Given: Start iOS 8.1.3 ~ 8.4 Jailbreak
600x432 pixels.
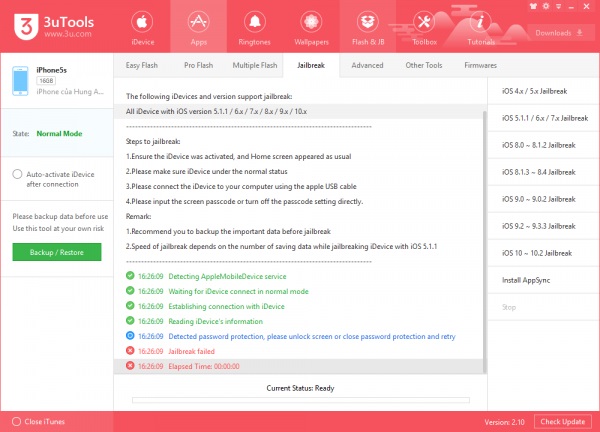Looking at the screenshot, I should pos(543,172).
